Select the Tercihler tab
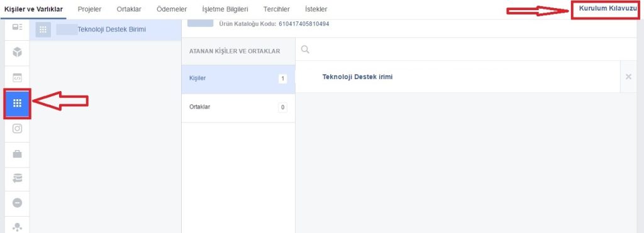The height and width of the screenshot is (233, 644). (277, 9)
